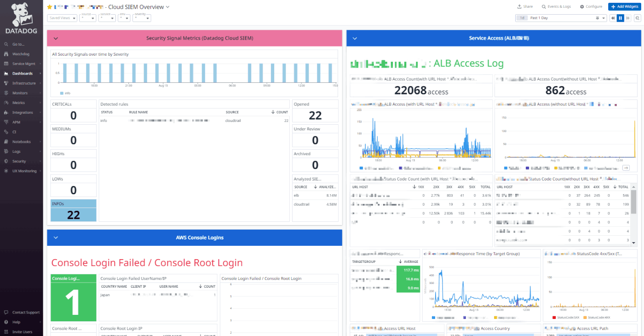This screenshot has height=336, width=644.
Task: Open the env variable dropdown
Action: (x=124, y=18)
